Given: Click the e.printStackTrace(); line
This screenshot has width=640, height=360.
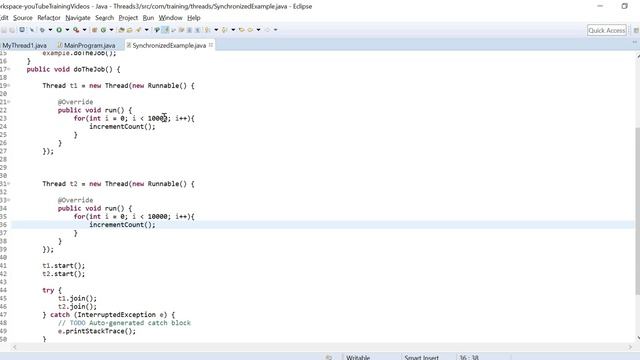Looking at the screenshot, I should pos(97,331).
